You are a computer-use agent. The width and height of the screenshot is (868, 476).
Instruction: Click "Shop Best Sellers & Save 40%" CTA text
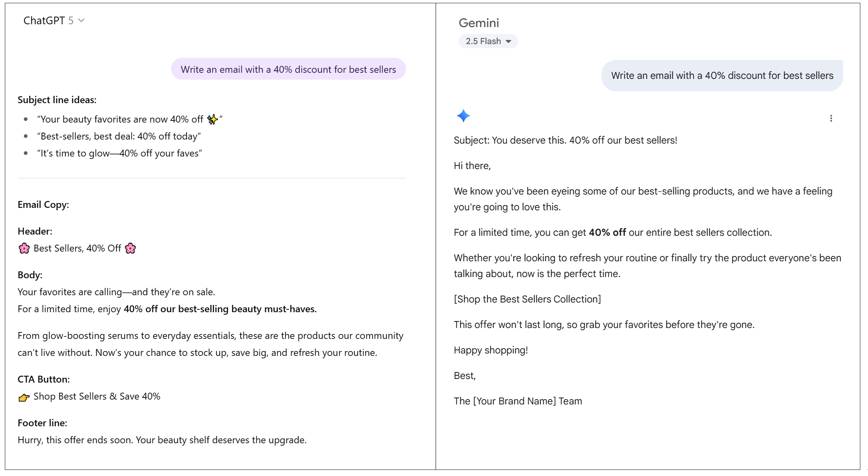97,396
